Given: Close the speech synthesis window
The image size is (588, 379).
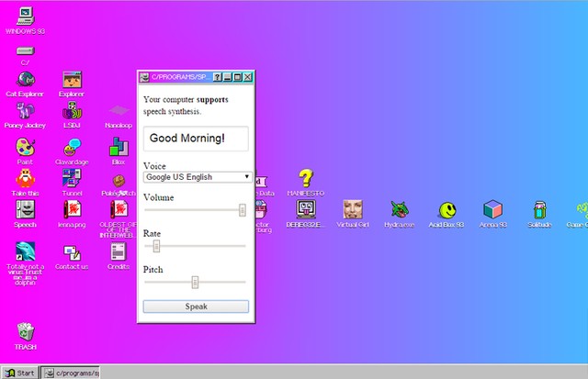Looking at the screenshot, I should point(247,77).
